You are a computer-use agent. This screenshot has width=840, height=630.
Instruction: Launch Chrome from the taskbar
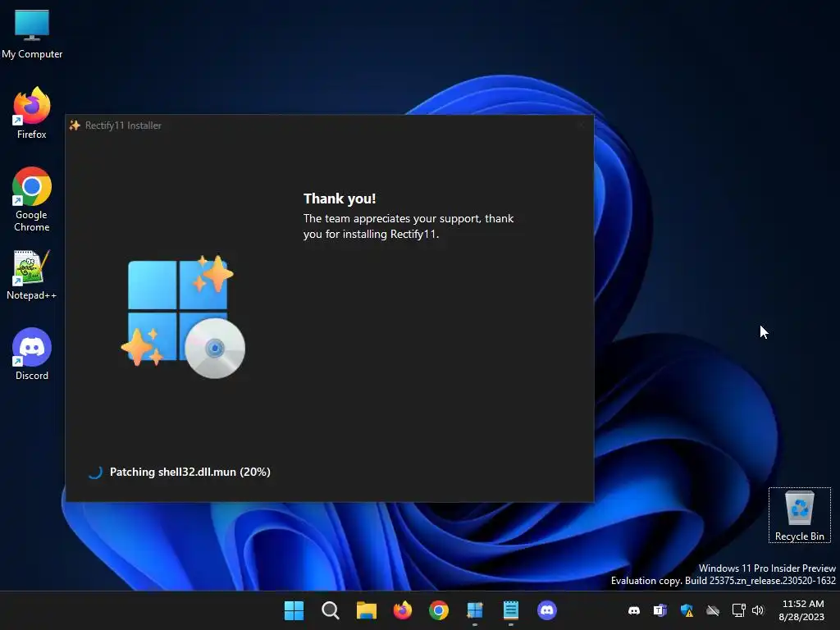pos(438,610)
